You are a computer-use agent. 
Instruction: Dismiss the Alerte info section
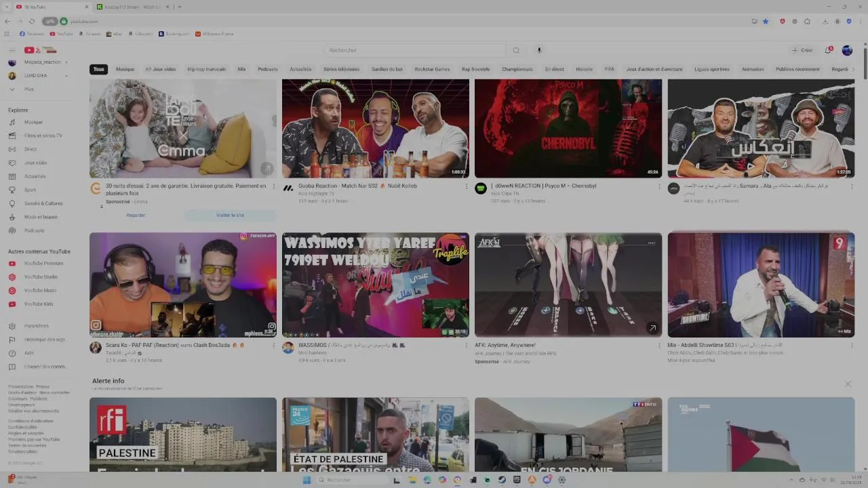click(x=848, y=384)
